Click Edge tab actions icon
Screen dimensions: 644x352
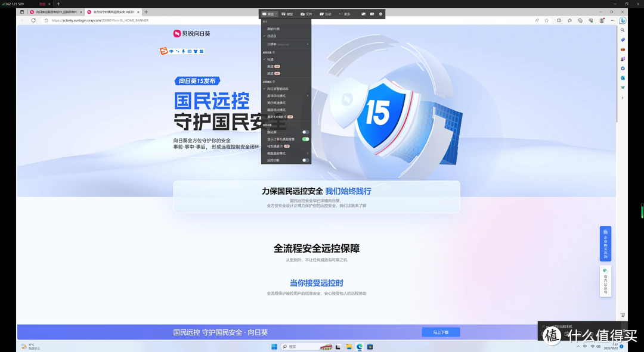[22, 12]
